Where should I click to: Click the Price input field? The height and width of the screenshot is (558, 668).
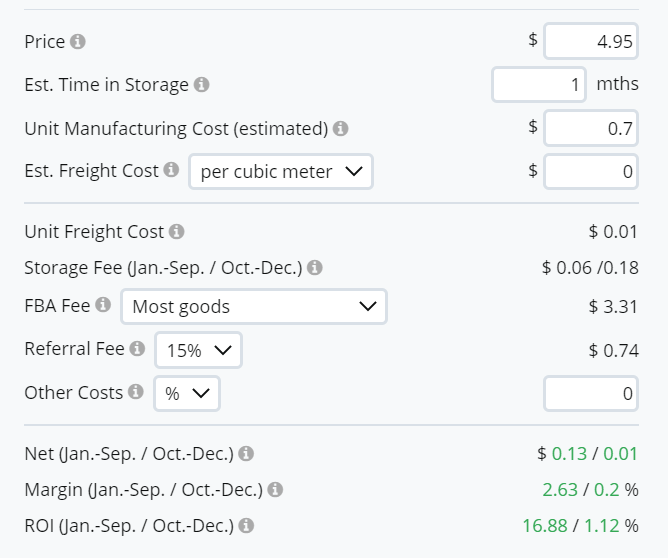[x=590, y=42]
